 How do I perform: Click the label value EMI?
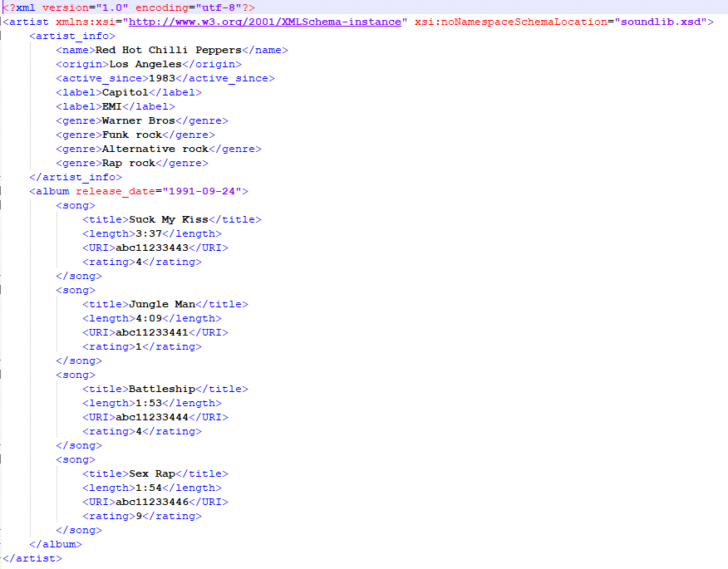(x=112, y=107)
